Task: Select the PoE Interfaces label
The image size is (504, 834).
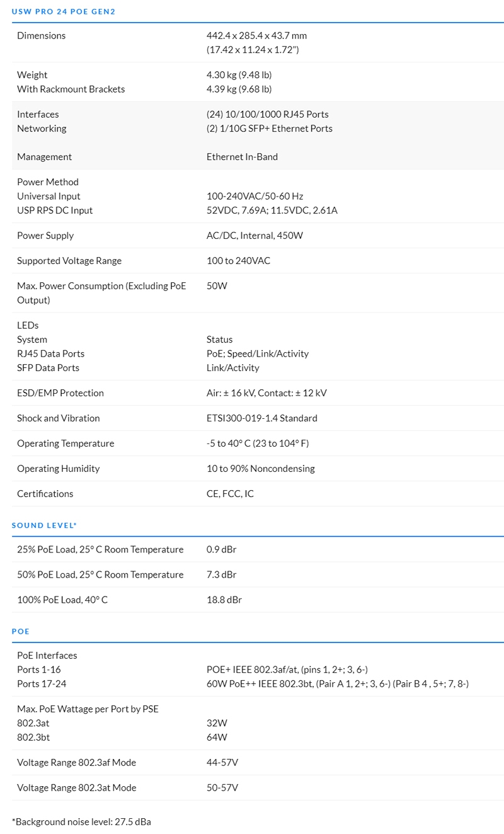Action: pos(47,656)
